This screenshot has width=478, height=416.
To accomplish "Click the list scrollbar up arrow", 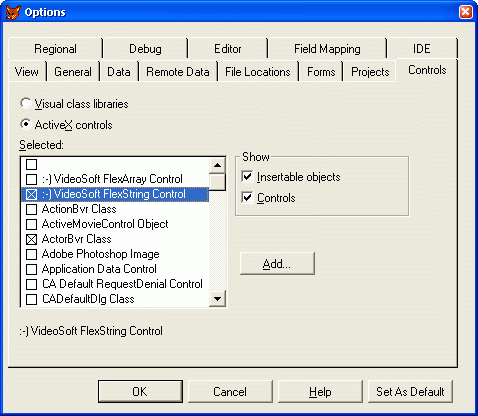I will pos(217,165).
